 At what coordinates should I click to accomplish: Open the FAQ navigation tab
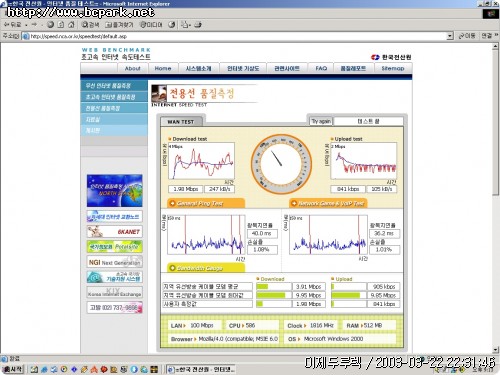pos(321,68)
